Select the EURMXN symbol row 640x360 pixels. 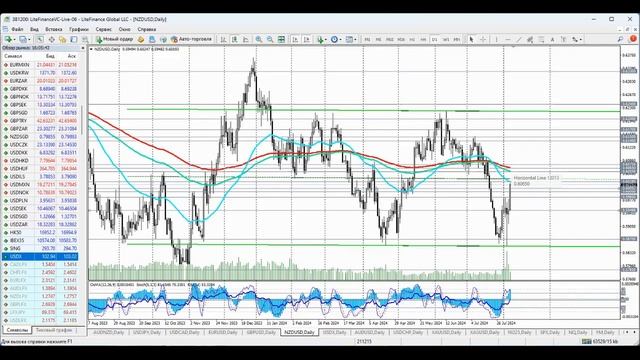(x=40, y=64)
